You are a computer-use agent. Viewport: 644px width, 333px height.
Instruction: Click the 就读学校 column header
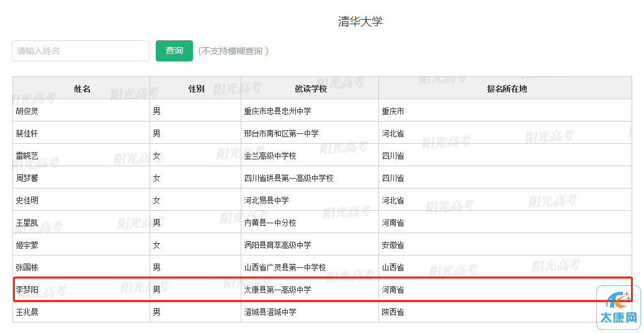[x=310, y=89]
